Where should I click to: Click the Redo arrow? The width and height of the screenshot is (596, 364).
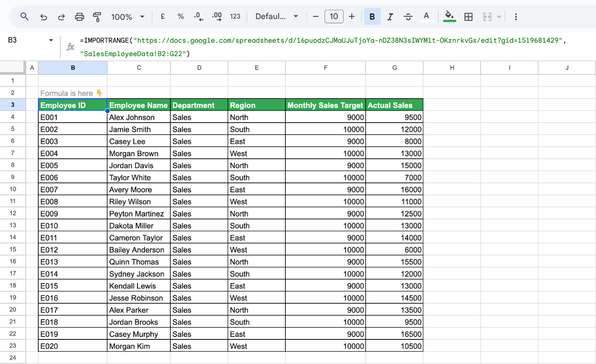pyautogui.click(x=61, y=17)
